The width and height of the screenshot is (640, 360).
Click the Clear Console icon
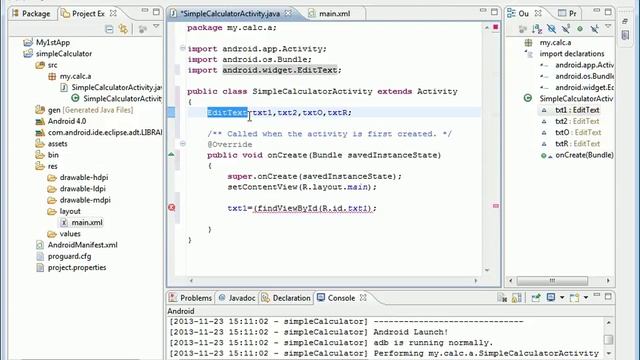point(502,298)
